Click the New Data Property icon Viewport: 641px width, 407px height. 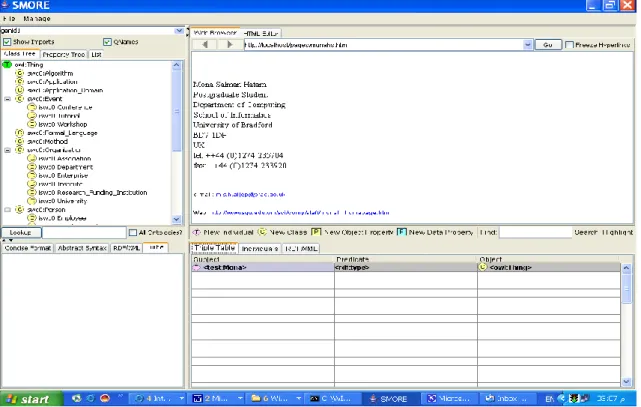click(401, 232)
